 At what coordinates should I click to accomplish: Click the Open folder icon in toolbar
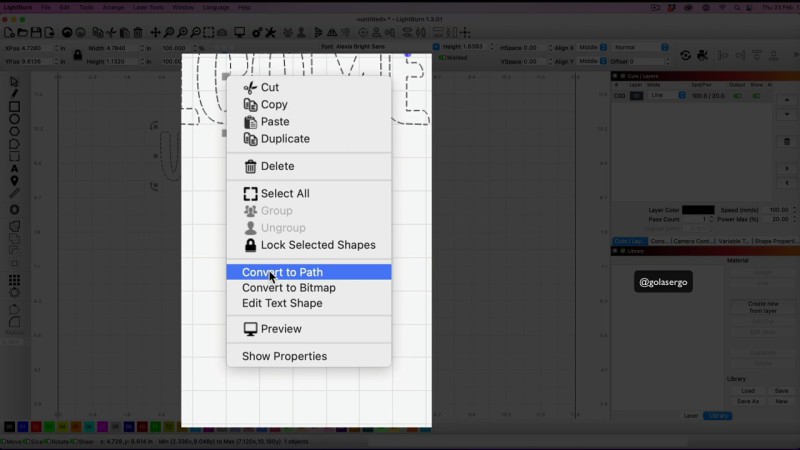pyautogui.click(x=22, y=32)
